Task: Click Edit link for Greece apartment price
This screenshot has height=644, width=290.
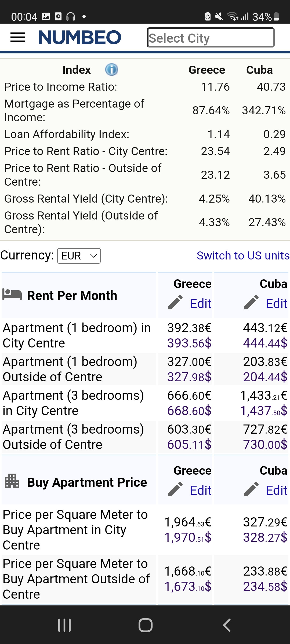Action: pos(201,491)
